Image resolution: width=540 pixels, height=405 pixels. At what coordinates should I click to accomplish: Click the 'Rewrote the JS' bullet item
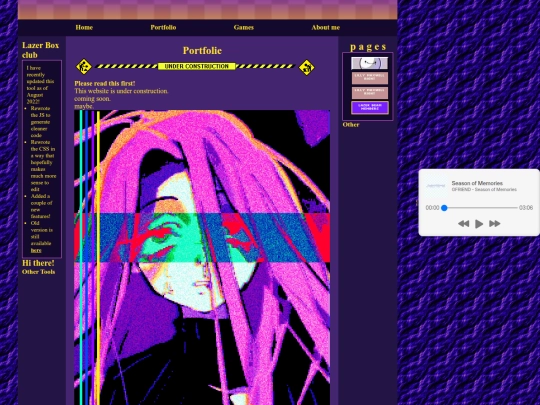coord(41,122)
